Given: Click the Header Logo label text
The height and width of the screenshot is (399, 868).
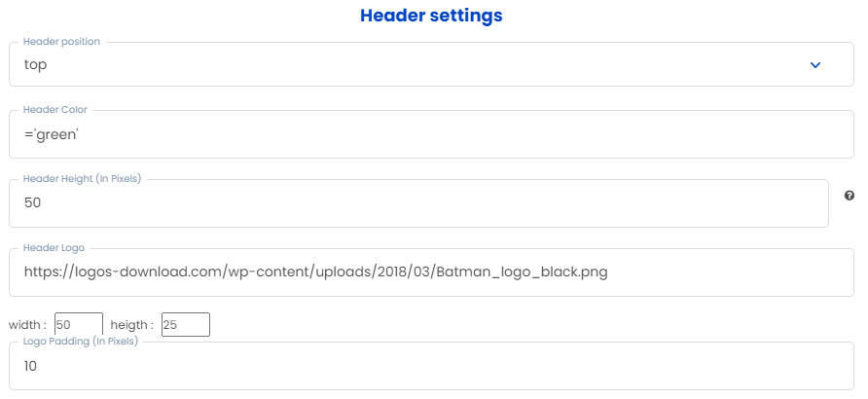Looking at the screenshot, I should coord(54,247).
